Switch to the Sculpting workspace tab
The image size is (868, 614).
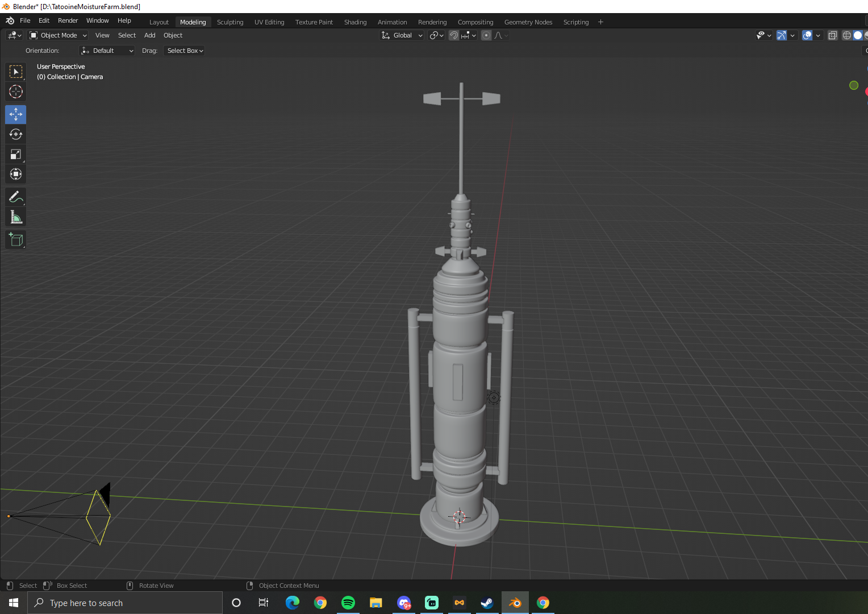230,22
